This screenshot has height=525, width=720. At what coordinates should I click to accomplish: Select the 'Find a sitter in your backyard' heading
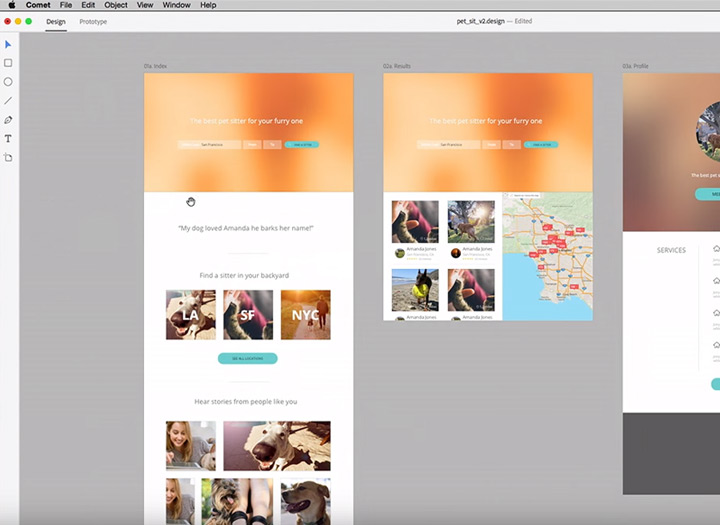click(x=244, y=276)
